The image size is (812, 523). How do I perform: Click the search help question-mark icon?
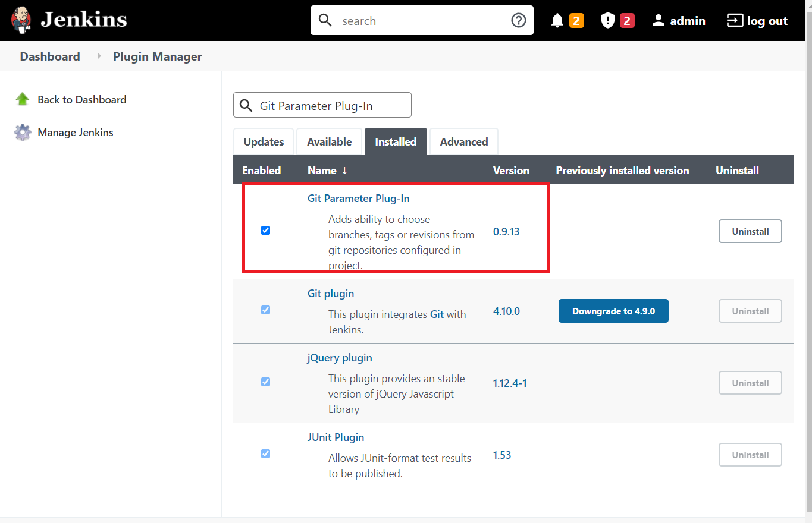click(519, 21)
